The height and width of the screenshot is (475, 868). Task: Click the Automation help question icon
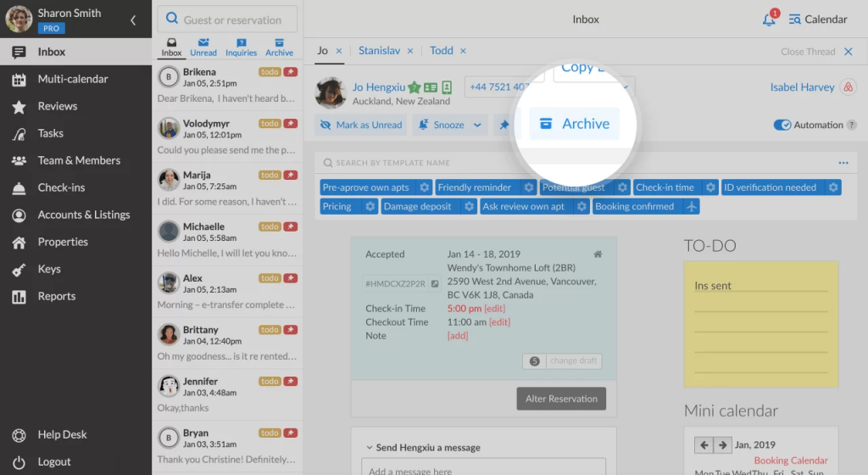pos(851,126)
